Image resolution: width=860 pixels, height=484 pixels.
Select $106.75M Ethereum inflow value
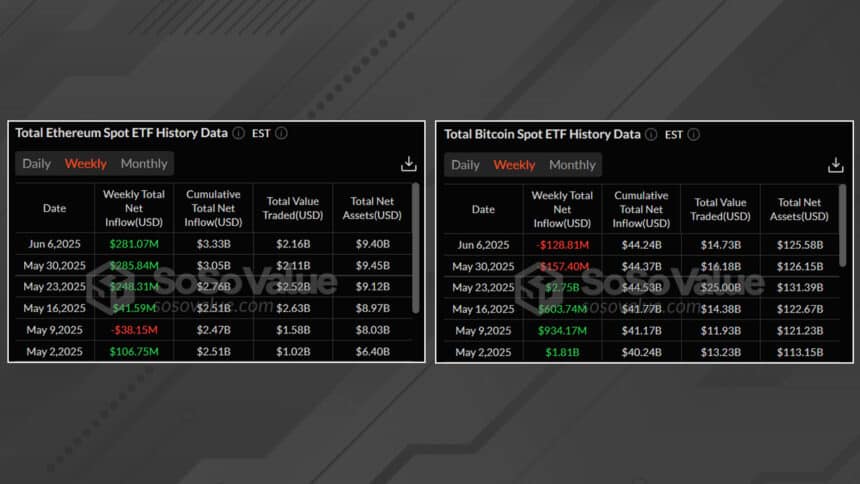coord(134,351)
